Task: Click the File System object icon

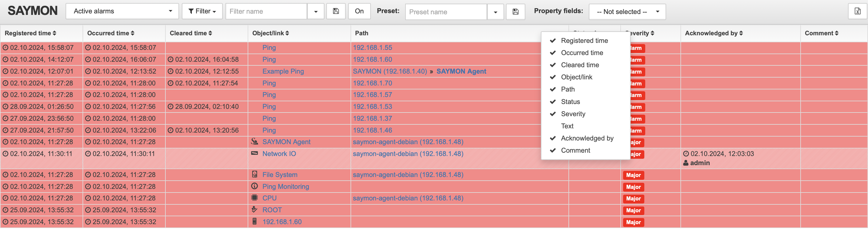Action: point(255,175)
